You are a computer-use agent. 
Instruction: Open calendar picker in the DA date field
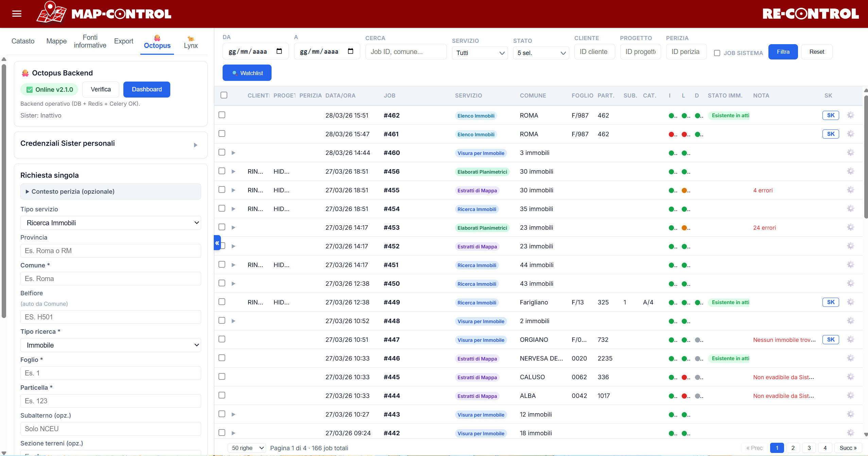279,51
